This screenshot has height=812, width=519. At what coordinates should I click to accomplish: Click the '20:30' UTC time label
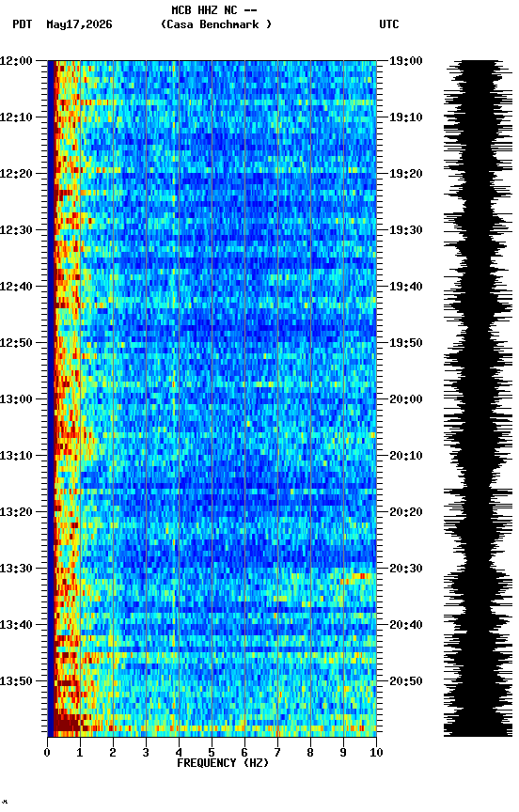click(406, 570)
